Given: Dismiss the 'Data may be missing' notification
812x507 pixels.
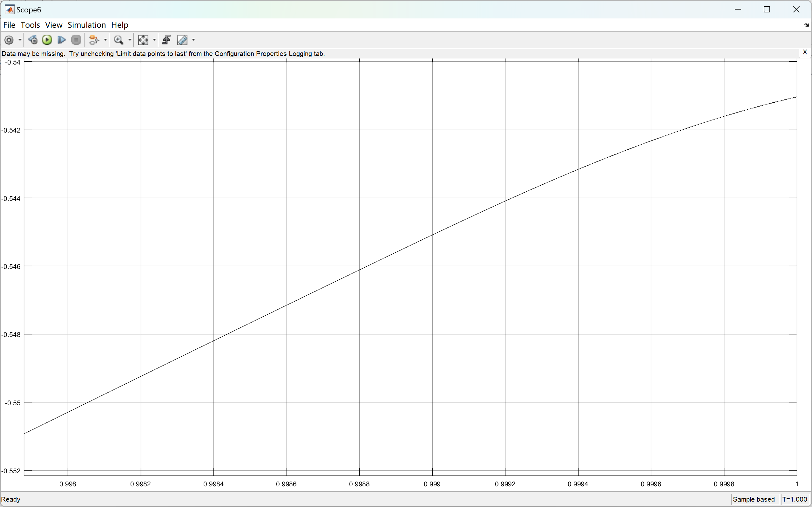Looking at the screenshot, I should [804, 53].
